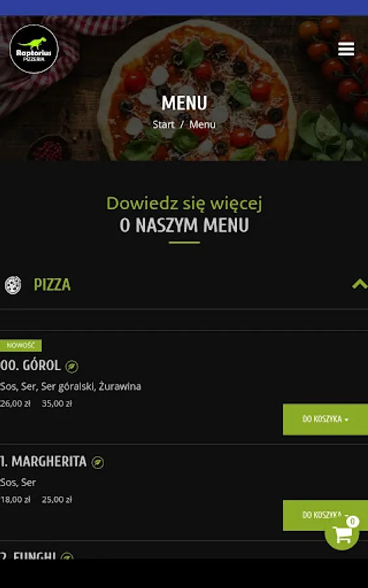This screenshot has width=368, height=588.
Task: Open the 00. Górol pizza title
Action: coord(30,365)
